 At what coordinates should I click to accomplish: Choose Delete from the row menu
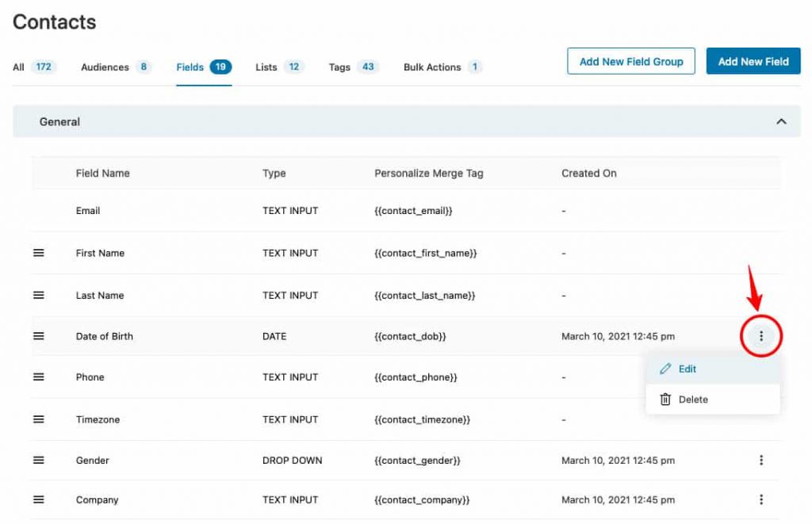pyautogui.click(x=713, y=400)
